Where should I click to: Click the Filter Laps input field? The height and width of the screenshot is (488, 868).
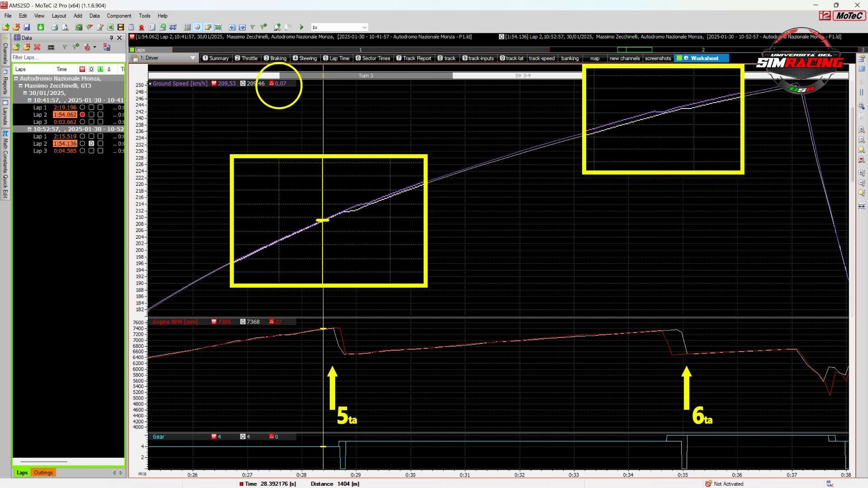68,57
